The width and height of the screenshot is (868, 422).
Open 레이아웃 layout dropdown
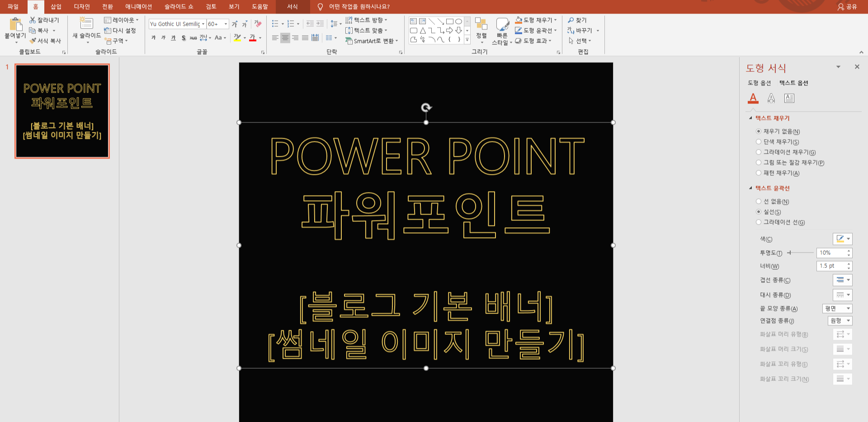[x=121, y=20]
